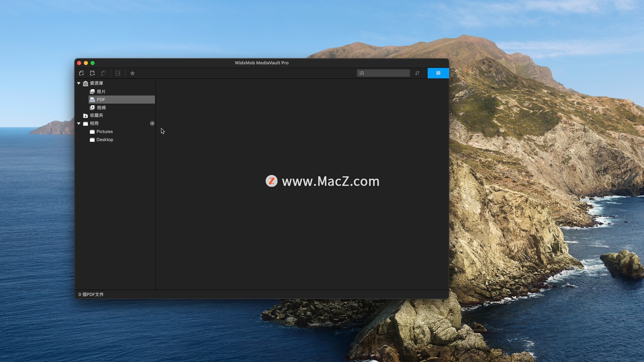The image size is (644, 362).
Task: Collapse the 資源庫 library tree
Action: (x=79, y=83)
